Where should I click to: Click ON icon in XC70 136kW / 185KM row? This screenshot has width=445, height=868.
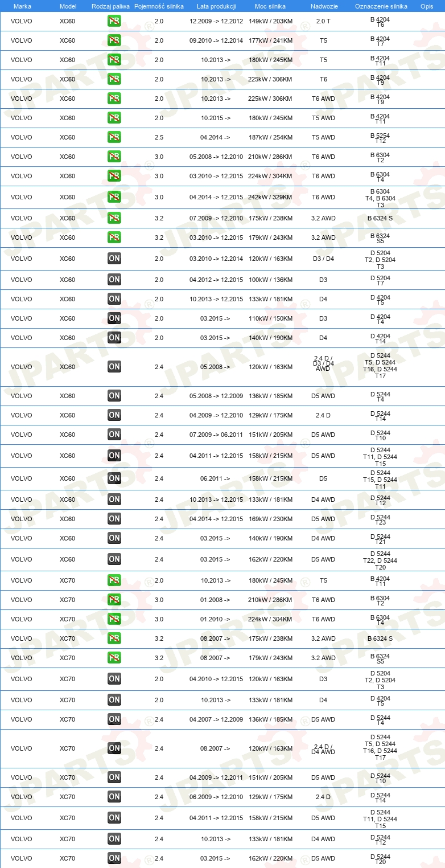(114, 719)
